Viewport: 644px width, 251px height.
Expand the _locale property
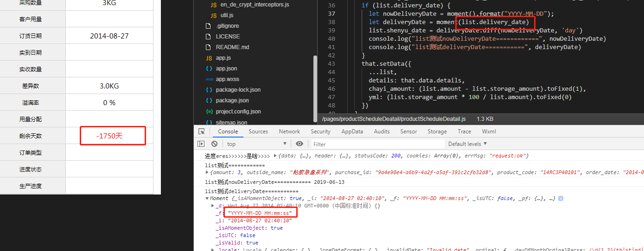click(x=212, y=250)
